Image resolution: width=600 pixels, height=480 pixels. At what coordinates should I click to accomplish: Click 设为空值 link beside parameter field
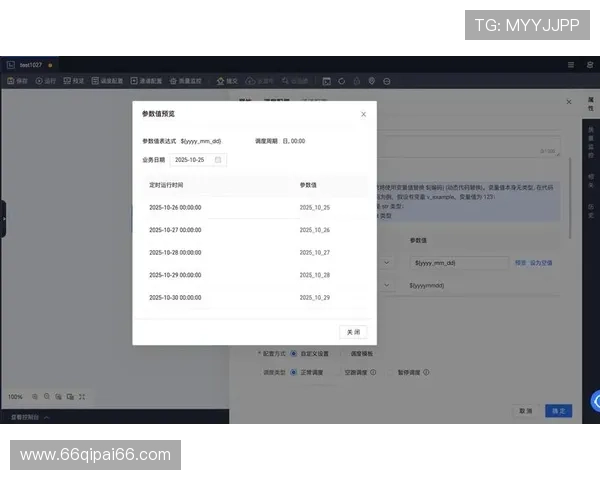pos(541,263)
